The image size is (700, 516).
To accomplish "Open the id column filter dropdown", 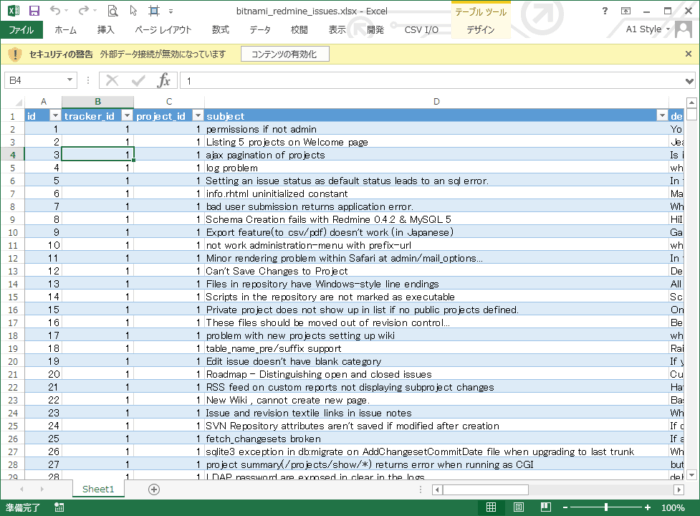I will tap(55, 116).
